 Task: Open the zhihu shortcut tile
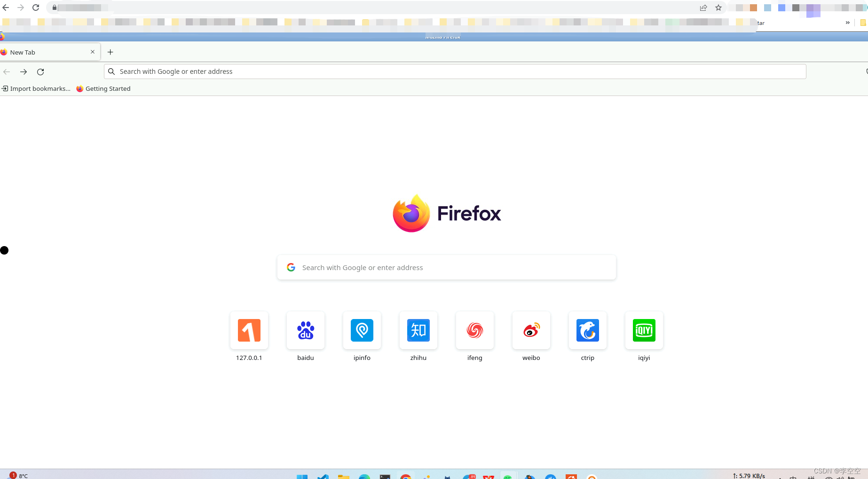418,330
